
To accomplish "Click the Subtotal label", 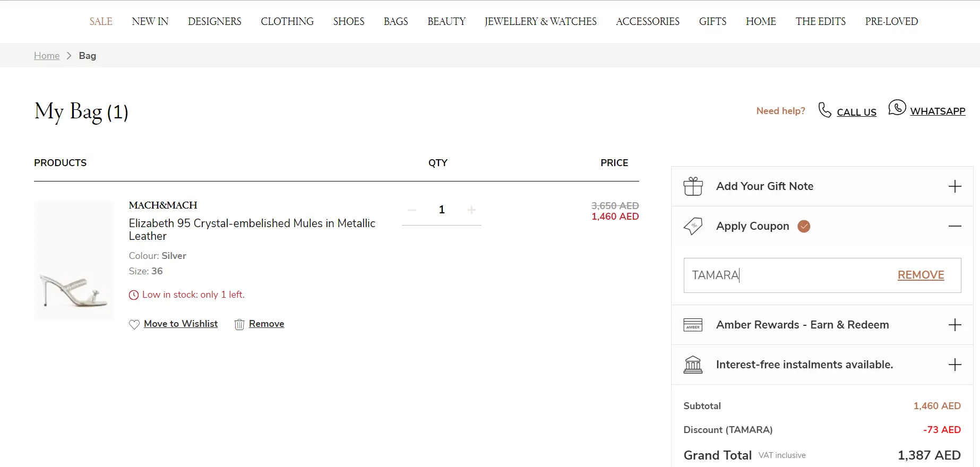I will tap(702, 406).
